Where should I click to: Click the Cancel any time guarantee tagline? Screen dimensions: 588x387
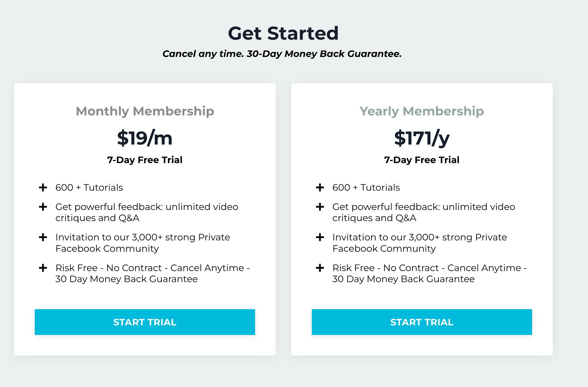(x=282, y=54)
